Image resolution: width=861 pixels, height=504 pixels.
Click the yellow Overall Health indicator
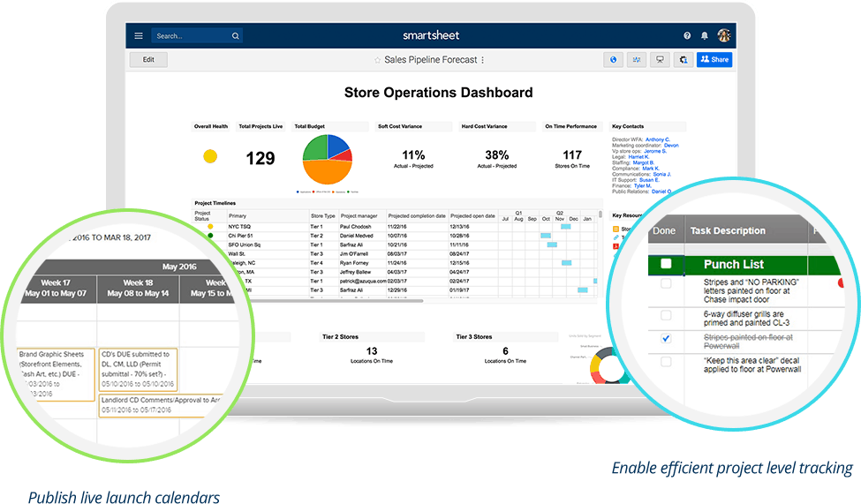(210, 156)
